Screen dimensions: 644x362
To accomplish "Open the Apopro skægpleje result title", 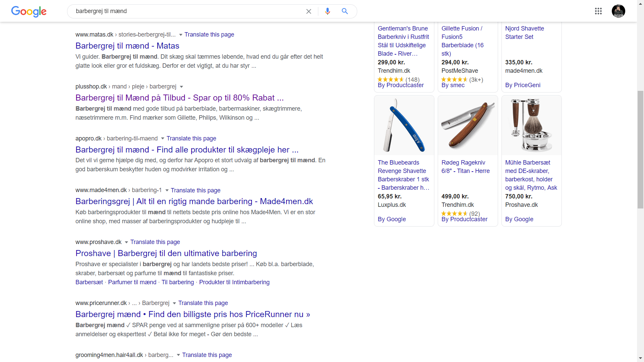I will click(187, 150).
